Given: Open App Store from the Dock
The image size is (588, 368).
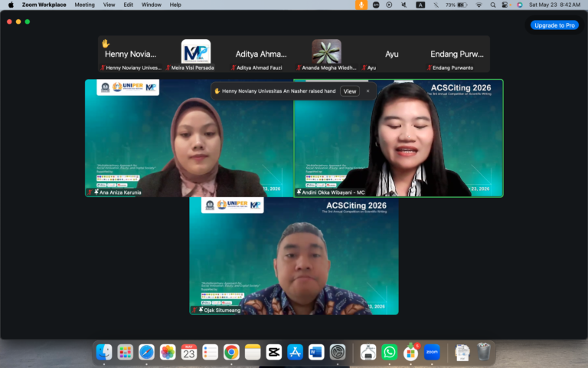Looking at the screenshot, I should (295, 352).
